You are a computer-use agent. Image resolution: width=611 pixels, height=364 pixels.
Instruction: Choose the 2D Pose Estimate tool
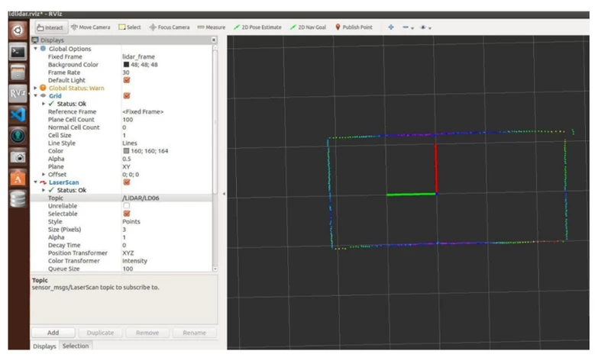click(x=257, y=27)
